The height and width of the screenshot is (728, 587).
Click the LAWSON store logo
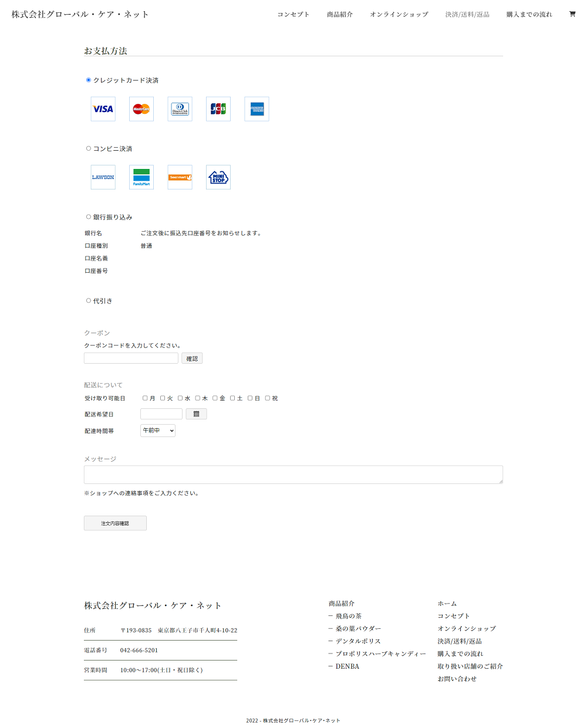[103, 177]
